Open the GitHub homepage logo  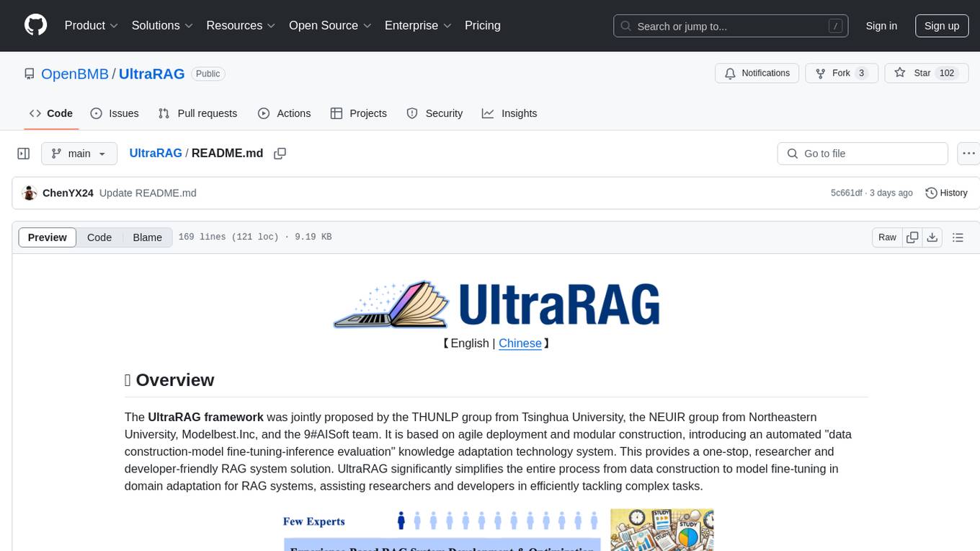pyautogui.click(x=35, y=25)
